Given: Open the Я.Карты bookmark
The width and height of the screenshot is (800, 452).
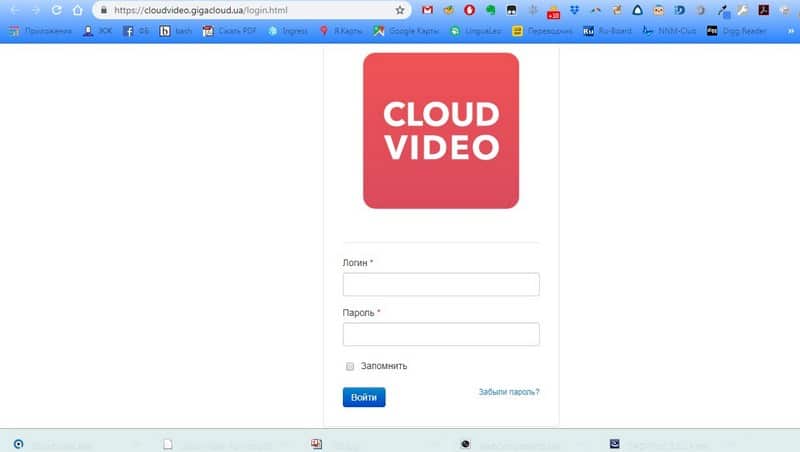Looking at the screenshot, I should point(341,31).
